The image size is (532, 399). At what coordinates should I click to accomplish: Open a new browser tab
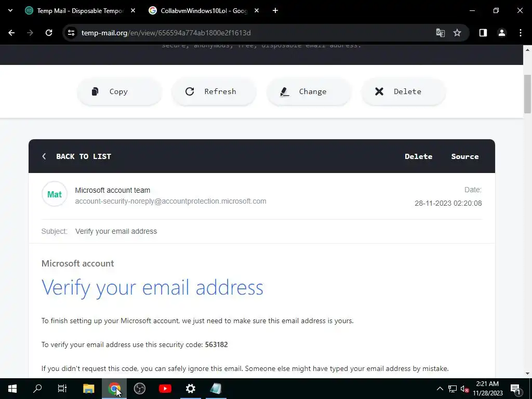click(x=275, y=11)
